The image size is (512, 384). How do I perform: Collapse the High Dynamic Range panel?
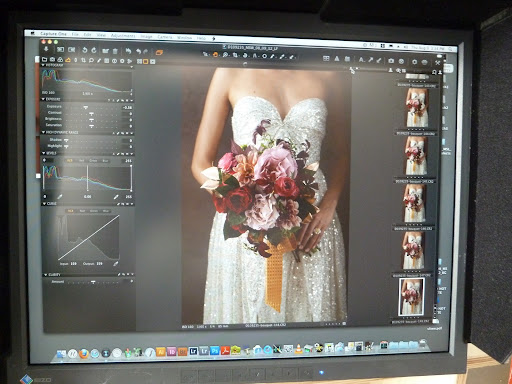click(x=43, y=132)
